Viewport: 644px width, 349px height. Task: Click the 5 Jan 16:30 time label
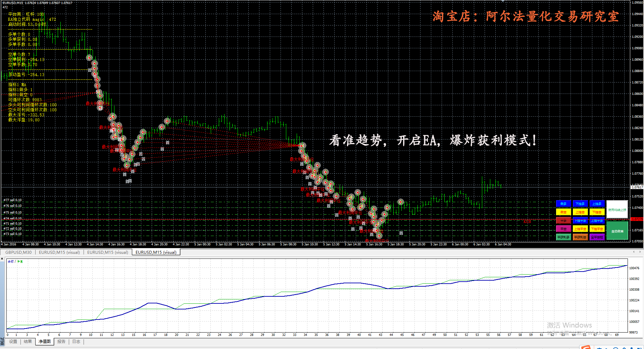click(x=374, y=244)
